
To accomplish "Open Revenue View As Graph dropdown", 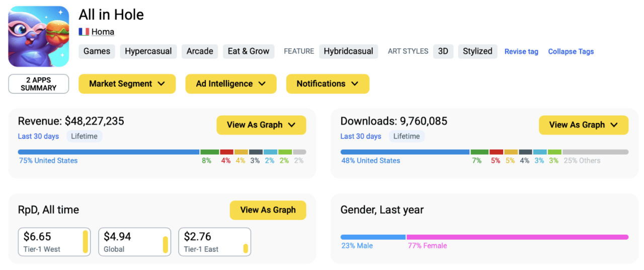I will (261, 125).
